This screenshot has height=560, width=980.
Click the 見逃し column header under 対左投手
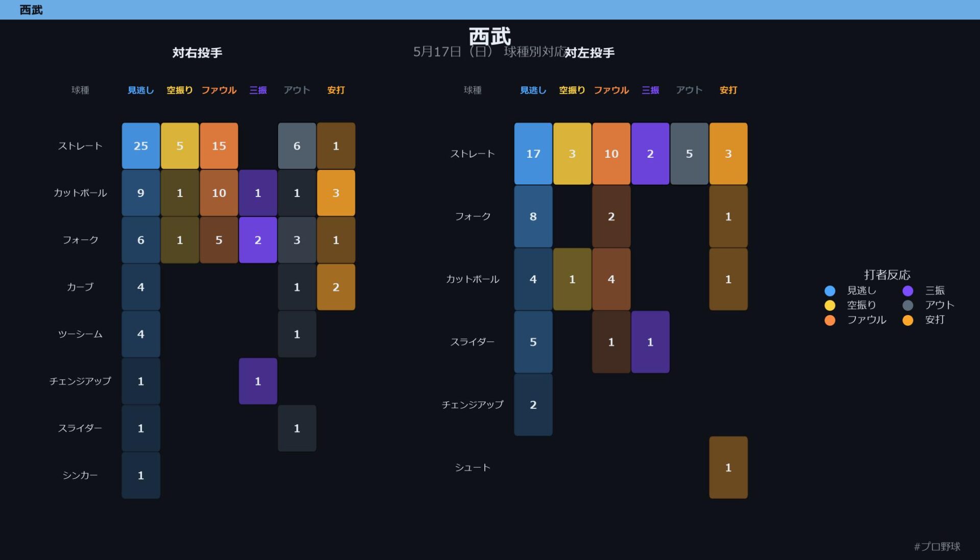click(x=533, y=90)
